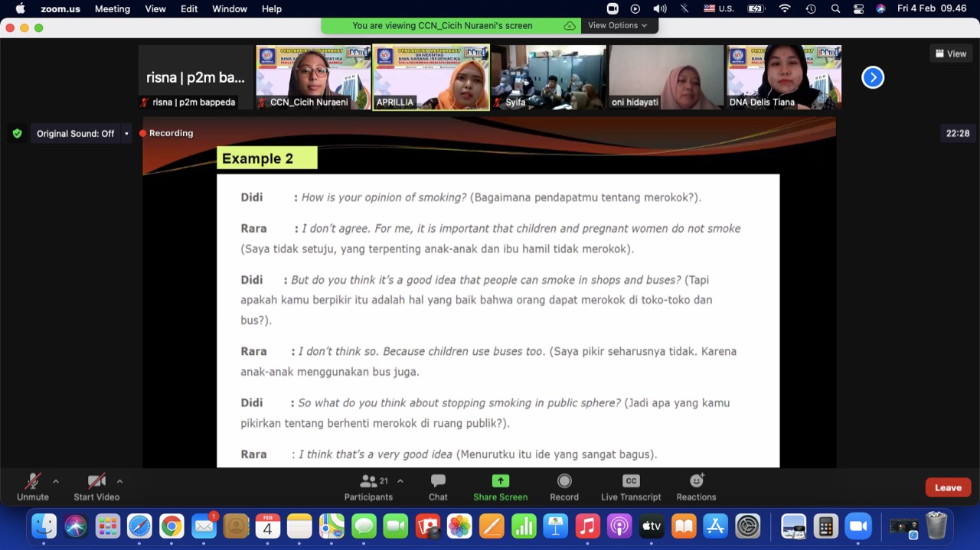Open Keynote from the Dock
The height and width of the screenshot is (550, 980).
click(556, 526)
